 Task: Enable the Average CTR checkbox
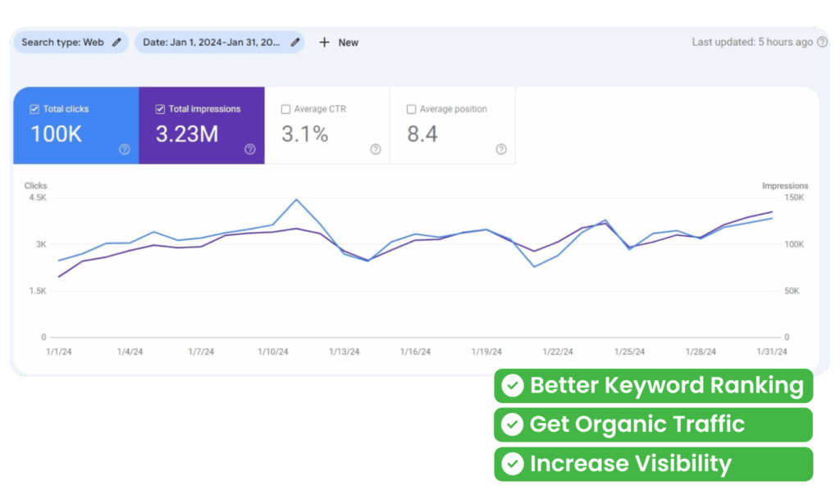[x=285, y=109]
